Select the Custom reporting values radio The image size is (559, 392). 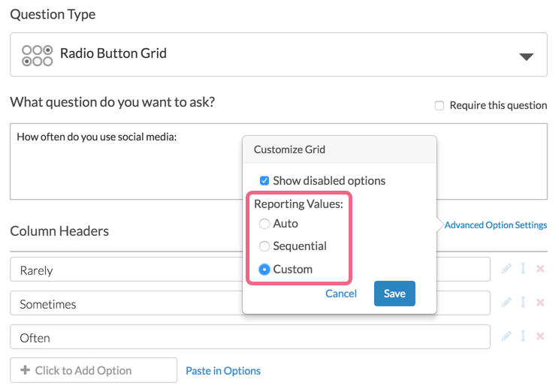[264, 269]
